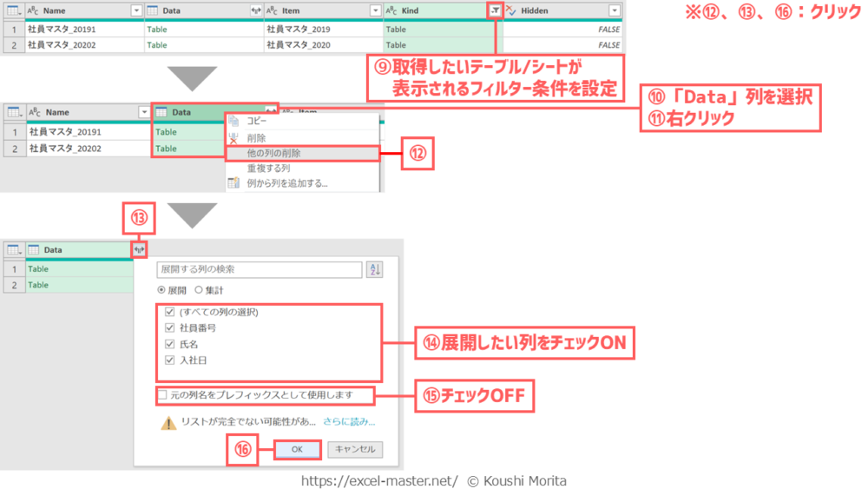The image size is (868, 489).
Task: Toggle the 入社日 column checkbox
Action: coord(169,360)
